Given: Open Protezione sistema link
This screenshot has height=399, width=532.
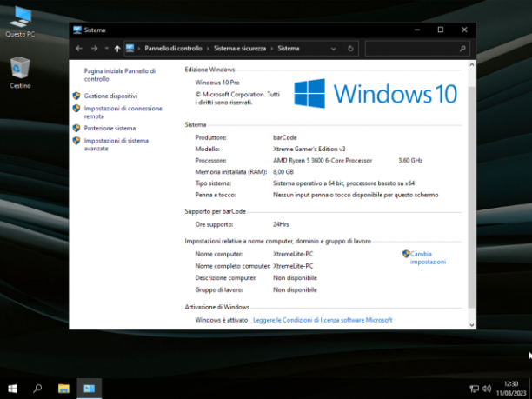Looking at the screenshot, I should pyautogui.click(x=110, y=129).
